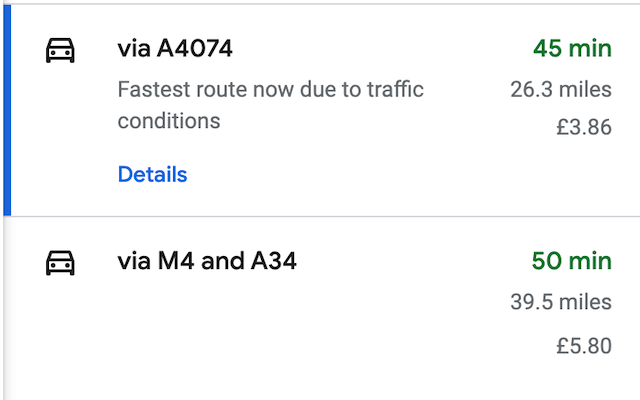
Task: Click the £5.80 fuel cost
Action: (x=584, y=347)
